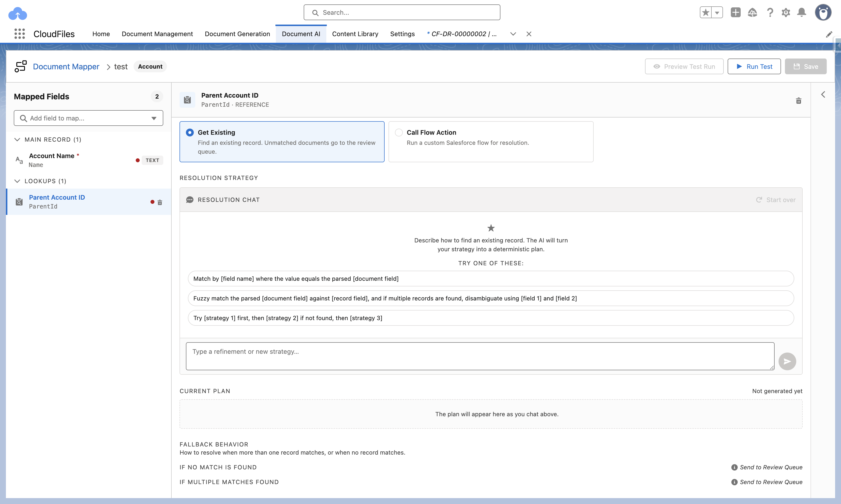The width and height of the screenshot is (841, 504).
Task: Select the Call Flow Action radio option
Action: pos(399,133)
